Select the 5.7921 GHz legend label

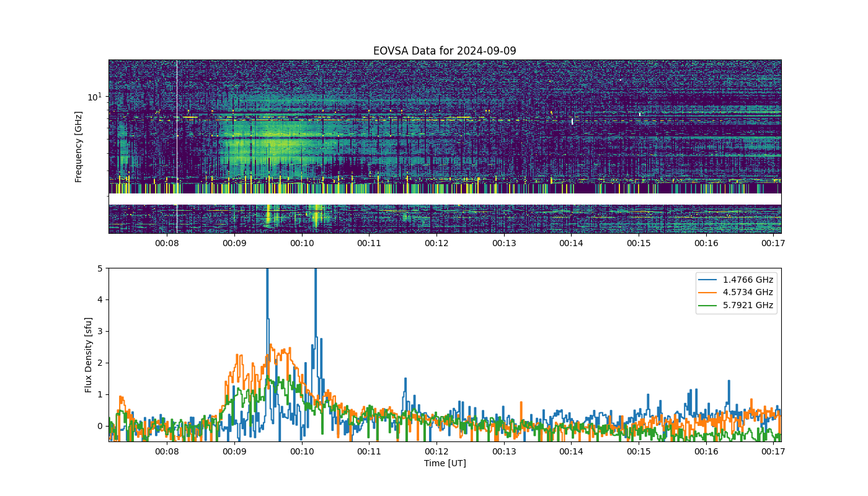coord(748,305)
